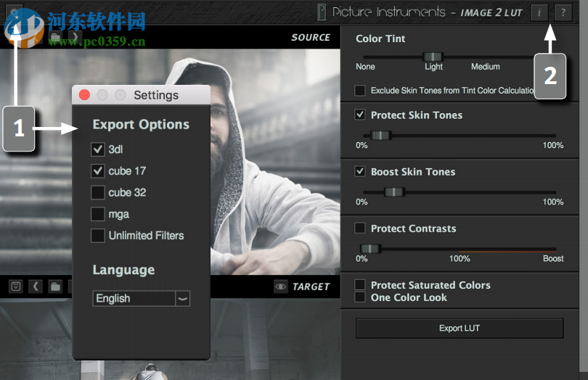Image resolution: width=588 pixels, height=380 pixels.
Task: Enable cube 32 export option
Action: pyautogui.click(x=98, y=192)
